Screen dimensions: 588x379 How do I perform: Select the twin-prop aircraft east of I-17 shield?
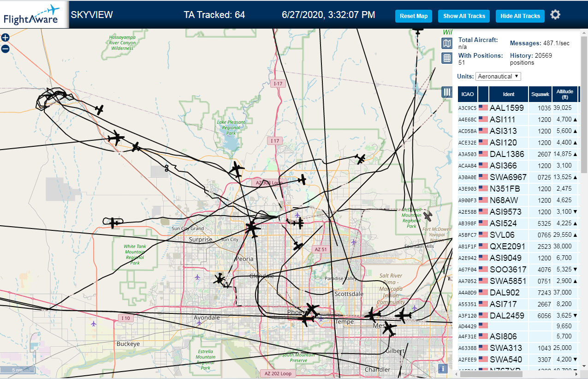361,159
